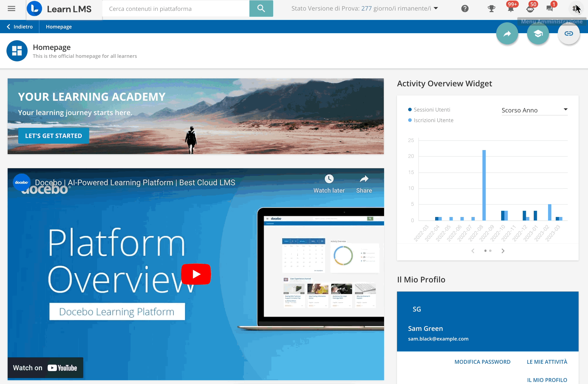Open the help question mark icon
This screenshot has width=588, height=384.
click(x=465, y=9)
